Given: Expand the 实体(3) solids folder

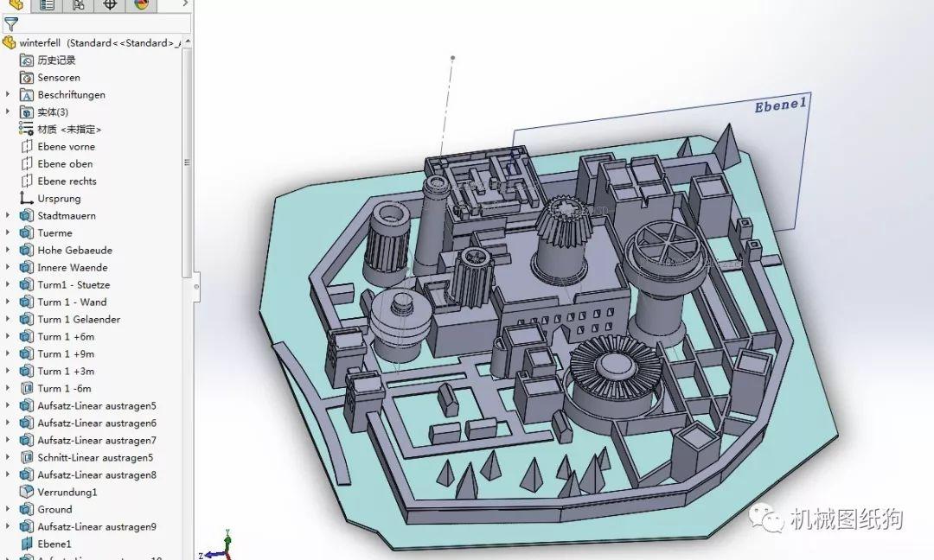Looking at the screenshot, I should [x=8, y=111].
